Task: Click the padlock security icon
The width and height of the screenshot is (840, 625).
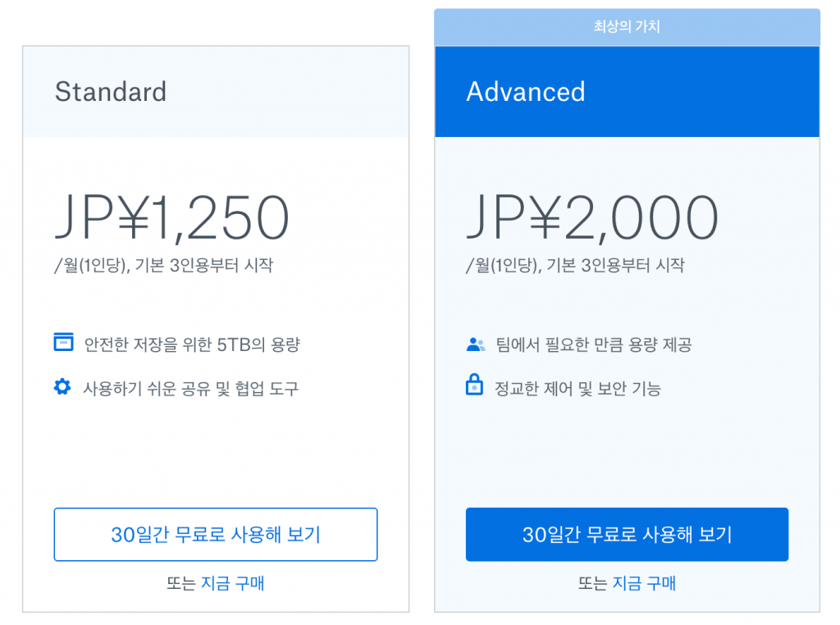Action: pos(474,385)
